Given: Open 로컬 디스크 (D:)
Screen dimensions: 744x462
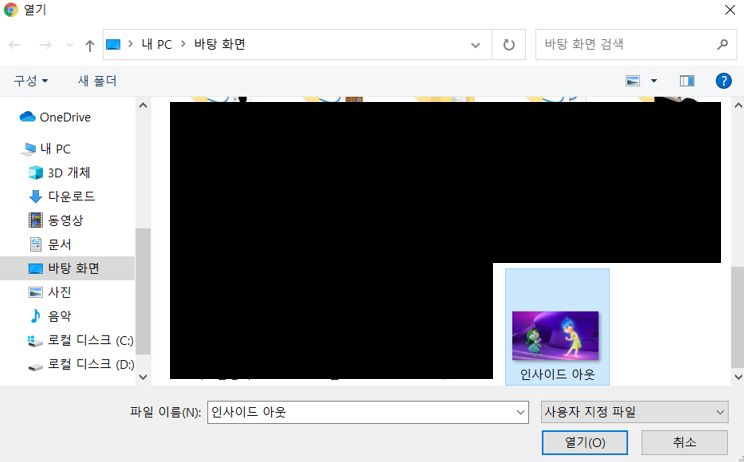Looking at the screenshot, I should pos(90,364).
